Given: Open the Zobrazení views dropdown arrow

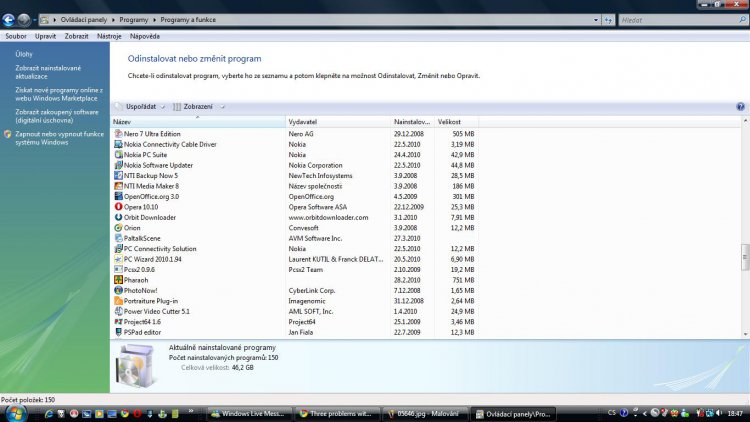Looking at the screenshot, I should click(x=222, y=107).
